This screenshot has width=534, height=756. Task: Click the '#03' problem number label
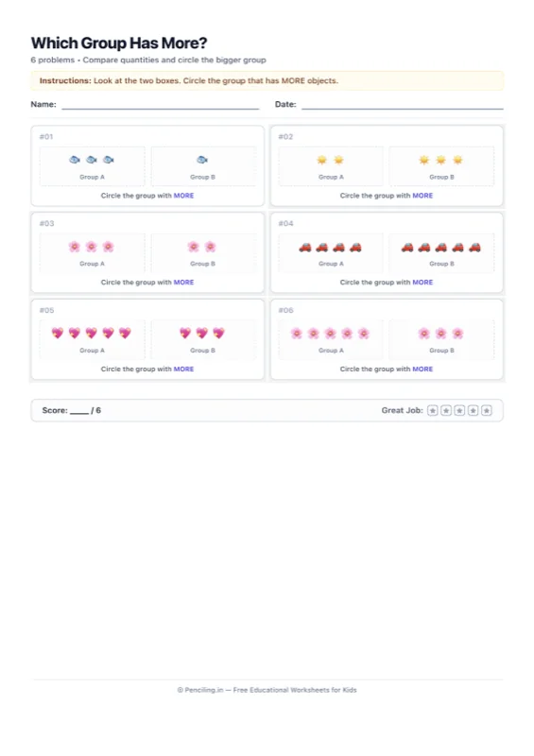pos(47,224)
